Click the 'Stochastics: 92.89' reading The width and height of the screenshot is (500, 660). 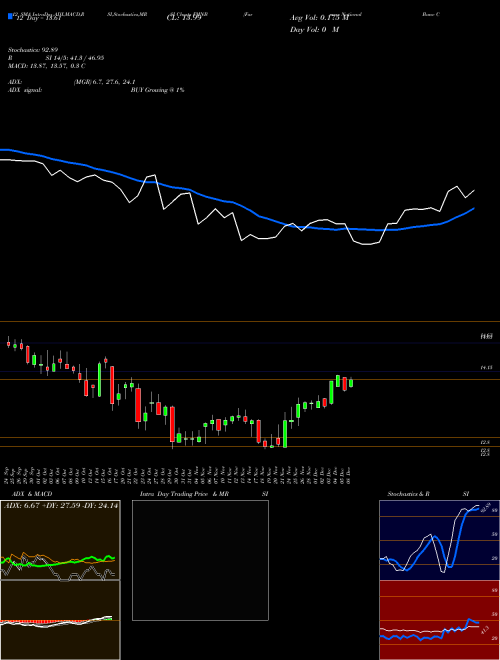(32, 50)
